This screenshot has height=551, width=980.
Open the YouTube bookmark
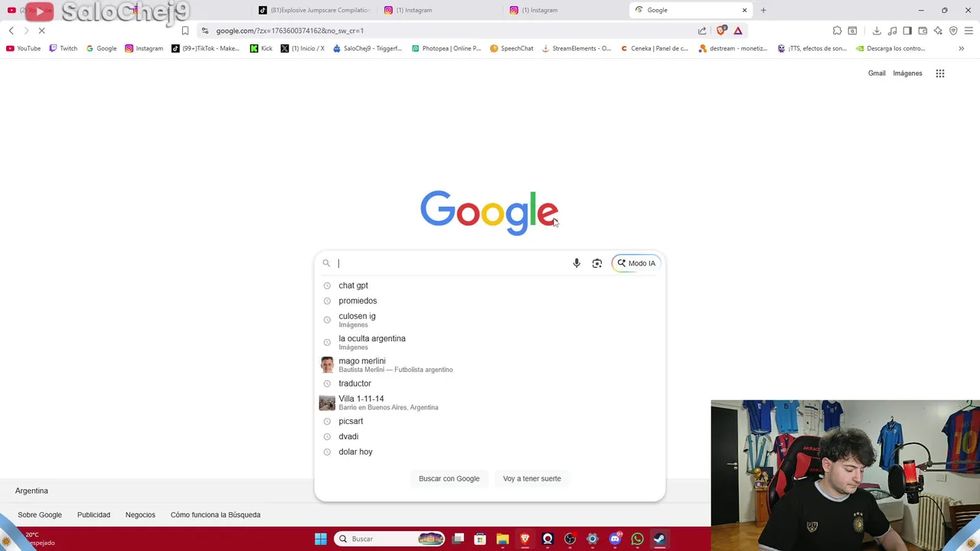click(x=23, y=48)
